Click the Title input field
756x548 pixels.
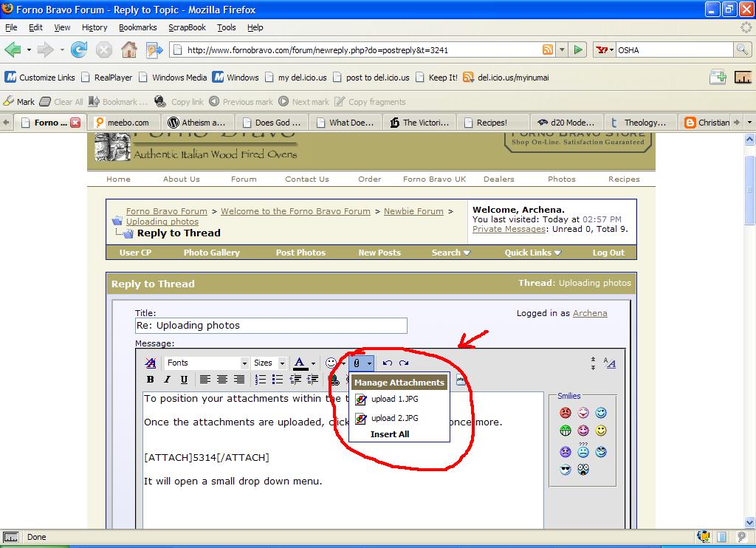tap(271, 326)
